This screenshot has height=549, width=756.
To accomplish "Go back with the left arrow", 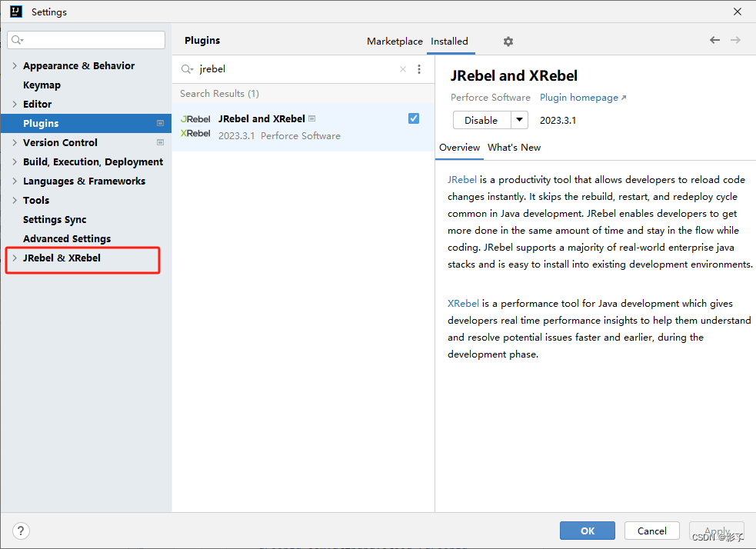I will pyautogui.click(x=714, y=40).
